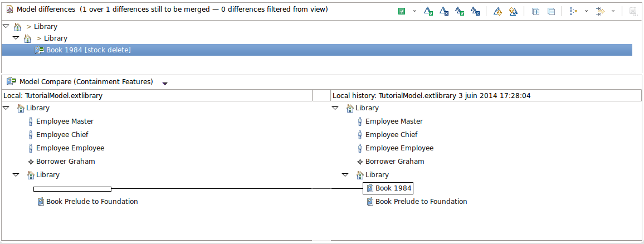The height and width of the screenshot is (244, 644).
Task: Select the Book 1984 [stock delete] difference
Action: [x=88, y=50]
